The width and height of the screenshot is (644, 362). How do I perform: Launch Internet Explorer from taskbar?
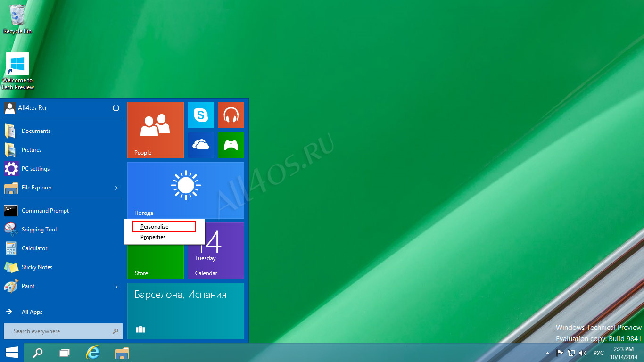click(93, 353)
